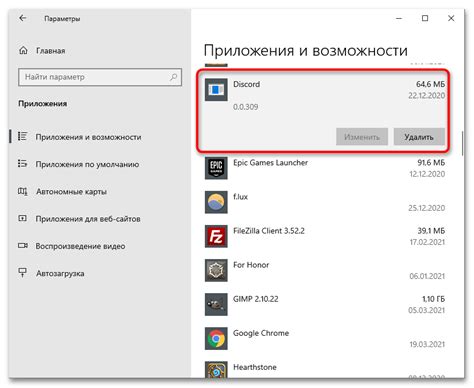Click Discord version 0.0.309 text
Image resolution: width=474 pixels, height=388 pixels.
(246, 107)
